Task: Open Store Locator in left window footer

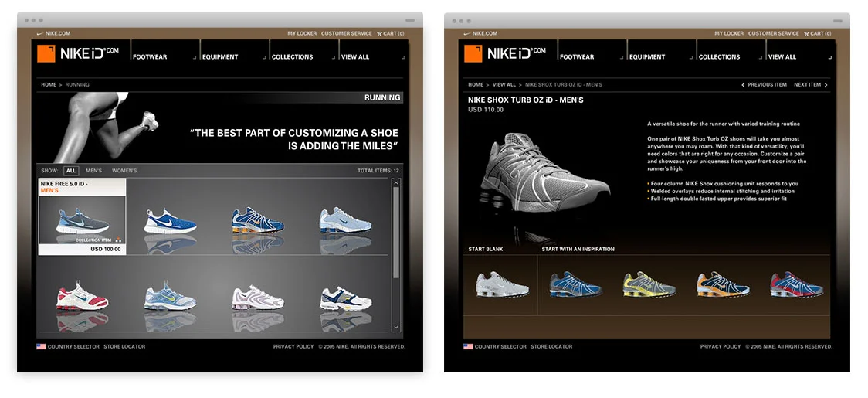Action: pos(124,346)
